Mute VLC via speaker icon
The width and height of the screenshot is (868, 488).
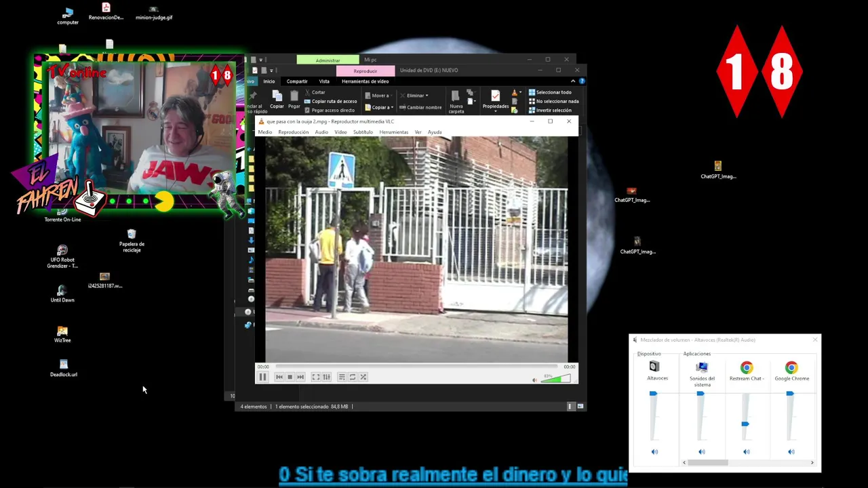click(x=534, y=380)
